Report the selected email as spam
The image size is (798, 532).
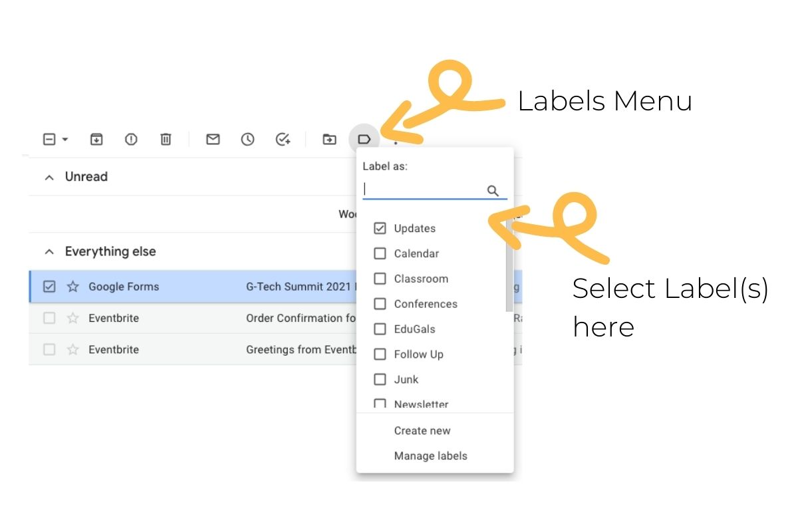point(130,139)
